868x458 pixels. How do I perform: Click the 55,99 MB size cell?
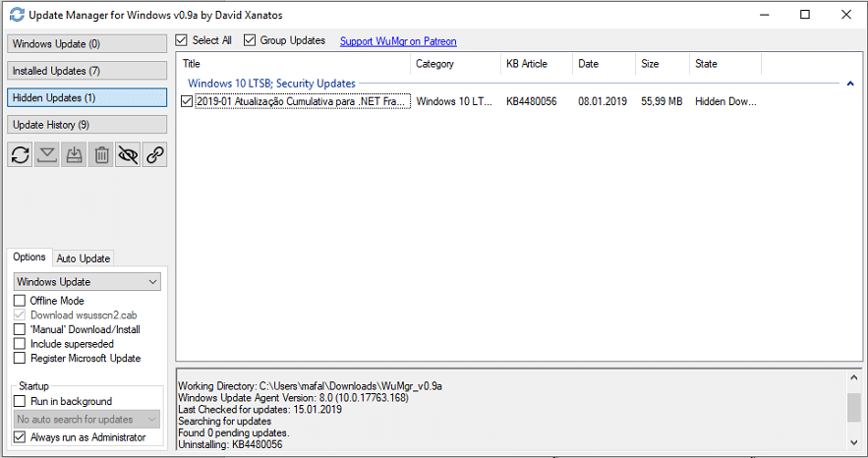pyautogui.click(x=662, y=101)
